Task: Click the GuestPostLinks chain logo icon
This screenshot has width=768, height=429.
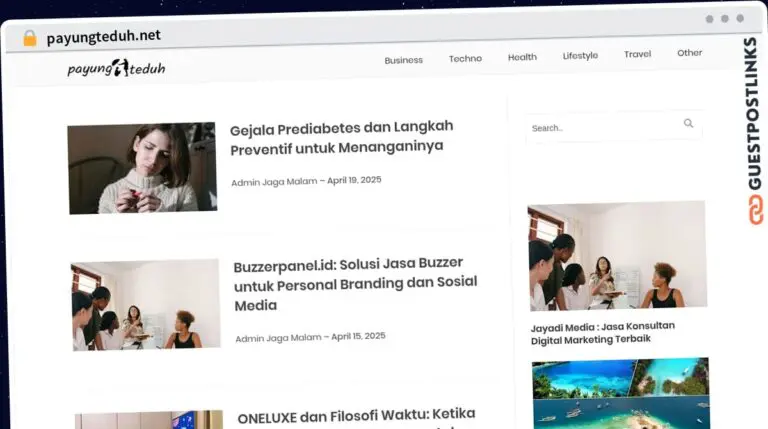Action: (x=751, y=210)
